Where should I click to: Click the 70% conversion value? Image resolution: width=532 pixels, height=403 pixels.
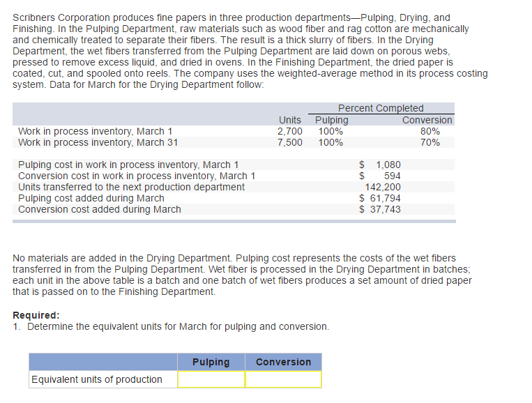click(x=430, y=142)
